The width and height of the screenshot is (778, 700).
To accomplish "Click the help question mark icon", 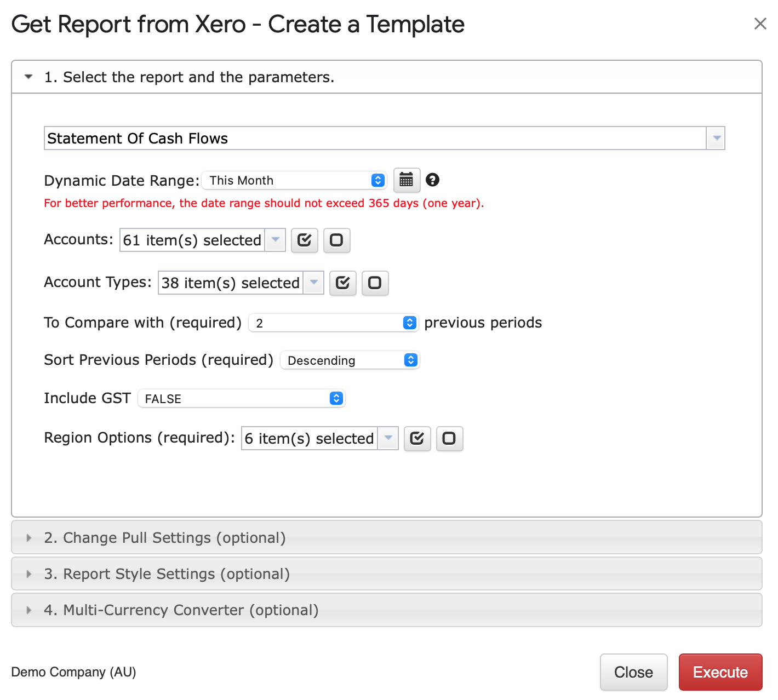I will [x=432, y=180].
